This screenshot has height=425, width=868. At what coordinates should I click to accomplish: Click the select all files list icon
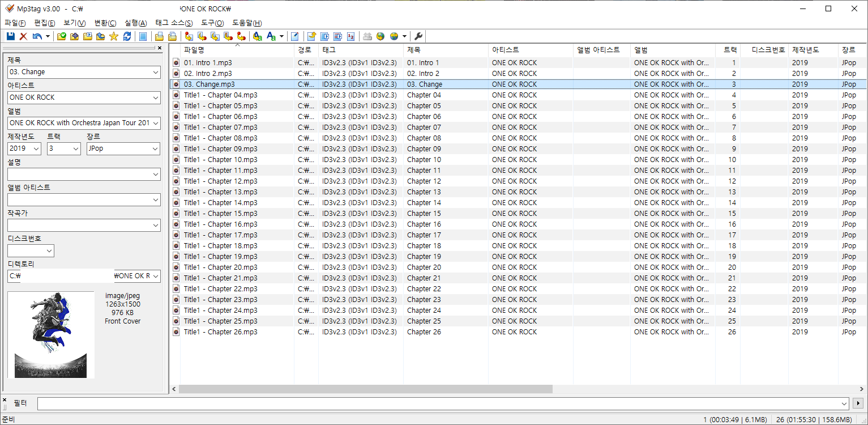[143, 36]
